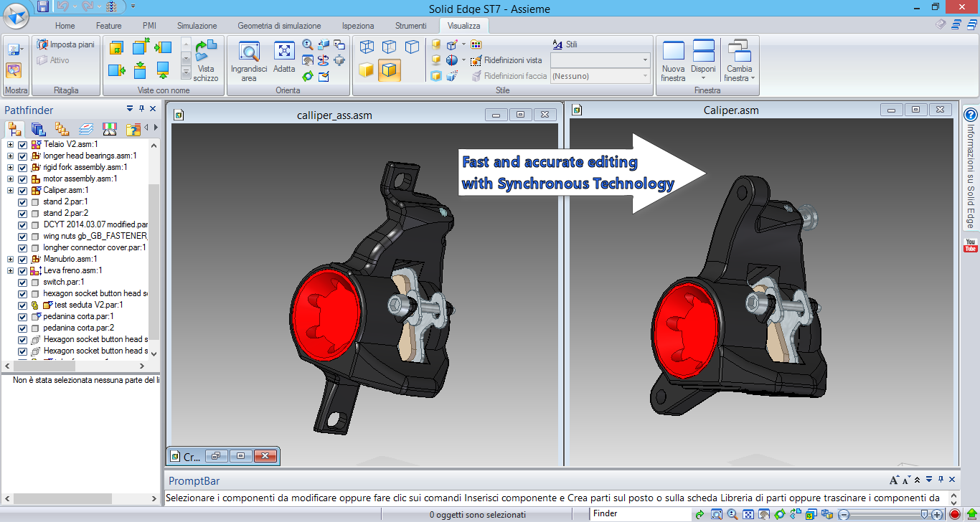The width and height of the screenshot is (980, 522).
Task: Toggle checkbox for pedanina corta.par:2
Action: (22, 328)
